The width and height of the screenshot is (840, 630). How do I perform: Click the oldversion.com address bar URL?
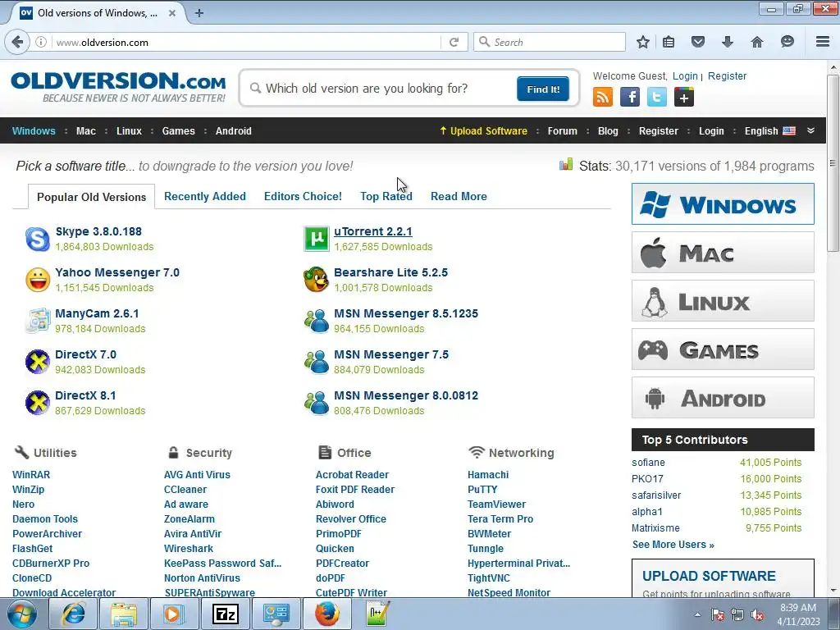pos(103,43)
